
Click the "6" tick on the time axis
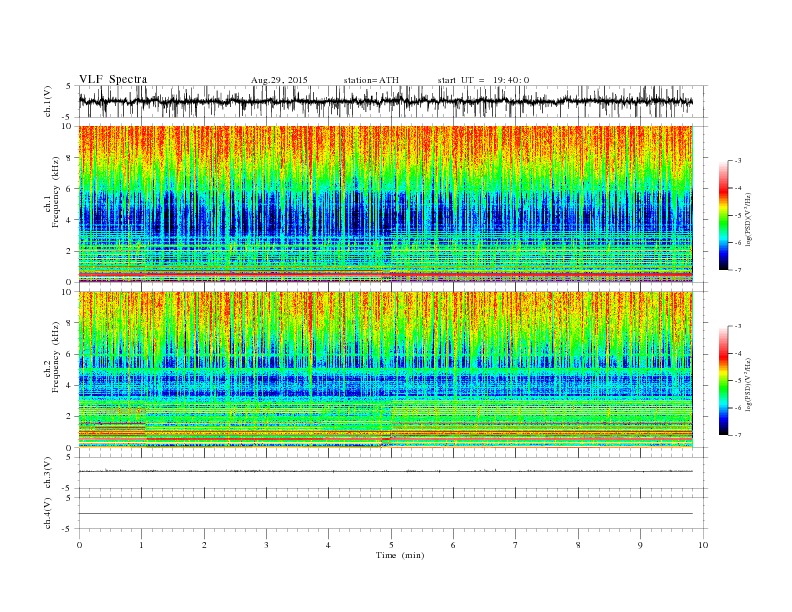(x=453, y=545)
